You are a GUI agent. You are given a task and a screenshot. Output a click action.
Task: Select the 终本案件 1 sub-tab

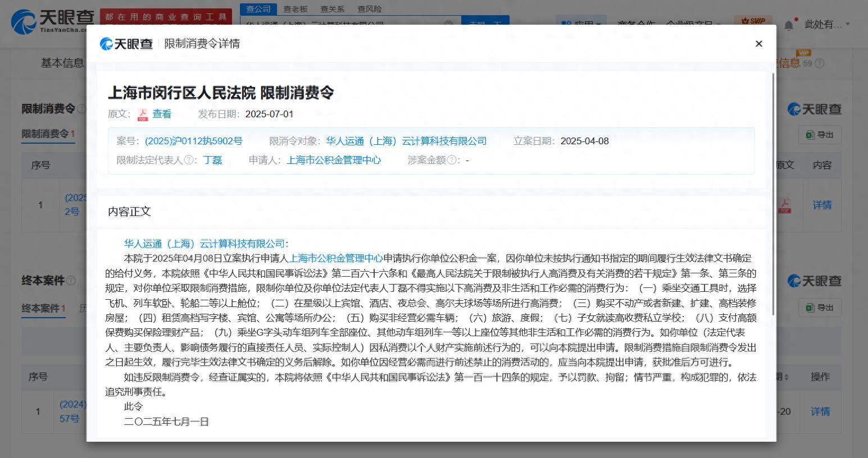pos(44,308)
